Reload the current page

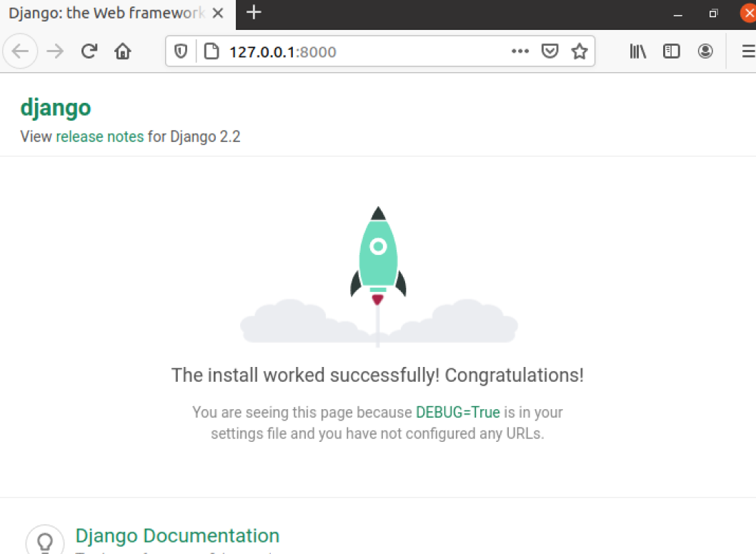pos(89,51)
